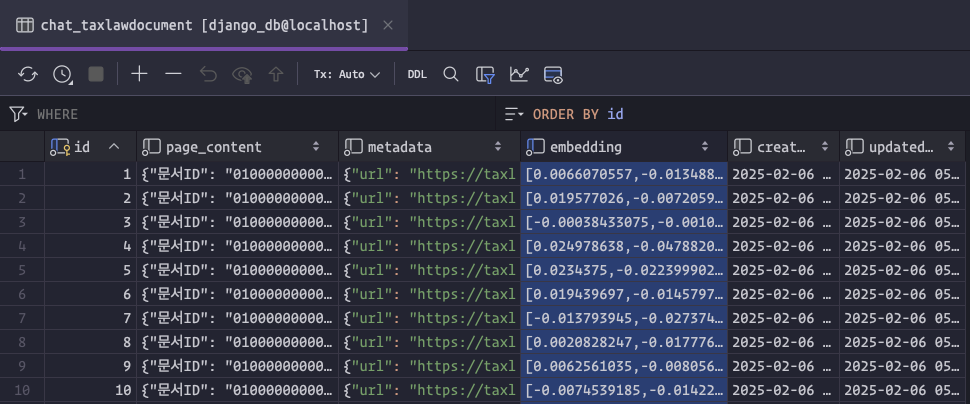Viewport: 970px width, 404px height.
Task: Click the metadata column type icon
Action: click(x=353, y=147)
